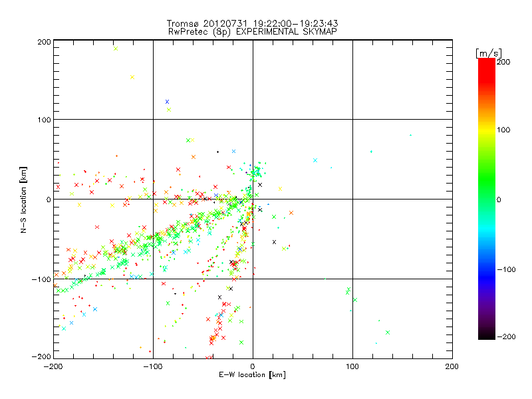Select the lone dark blue cross above the N-S 100 line
The width and height of the screenshot is (532, 399).
pyautogui.click(x=167, y=102)
